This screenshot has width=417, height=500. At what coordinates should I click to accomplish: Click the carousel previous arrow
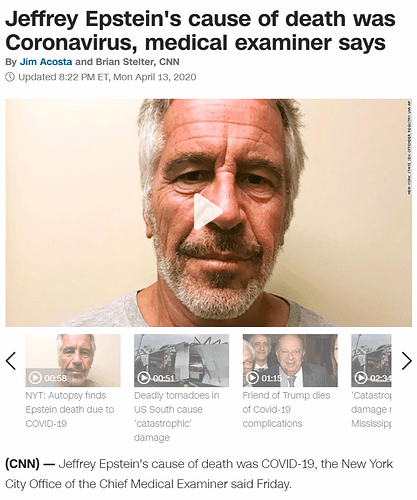tap(11, 361)
